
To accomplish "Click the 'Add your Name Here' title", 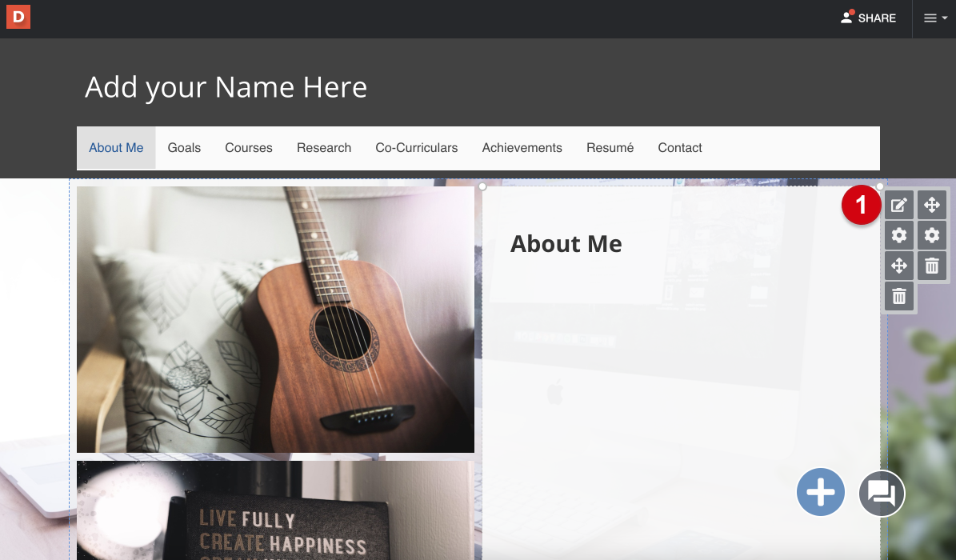I will [226, 87].
